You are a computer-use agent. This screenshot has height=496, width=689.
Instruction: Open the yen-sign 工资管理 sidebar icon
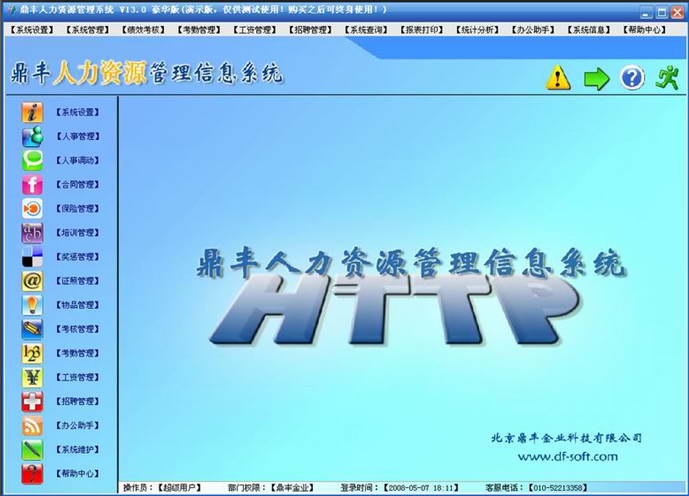pos(33,377)
